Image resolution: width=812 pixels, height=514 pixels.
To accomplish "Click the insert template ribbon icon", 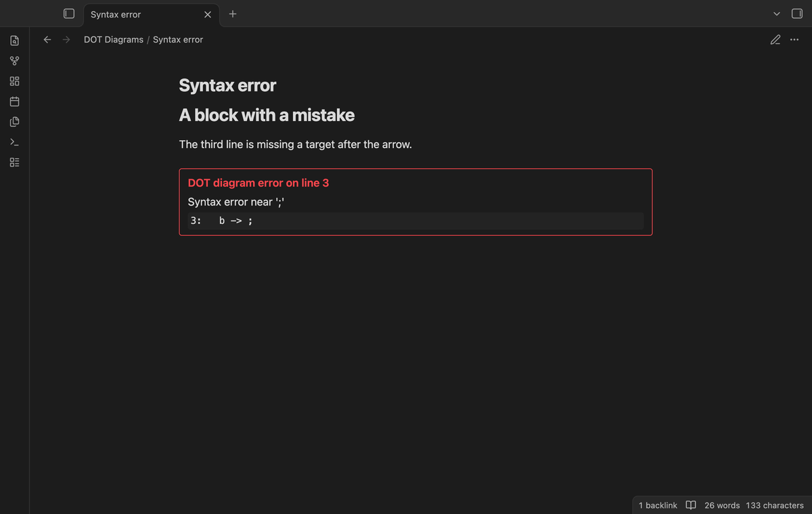I will (x=15, y=122).
